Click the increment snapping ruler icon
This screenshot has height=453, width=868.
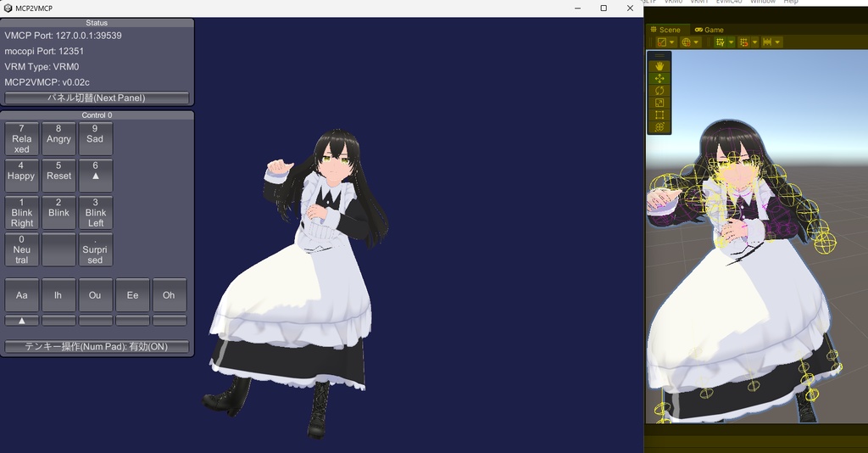[x=766, y=42]
